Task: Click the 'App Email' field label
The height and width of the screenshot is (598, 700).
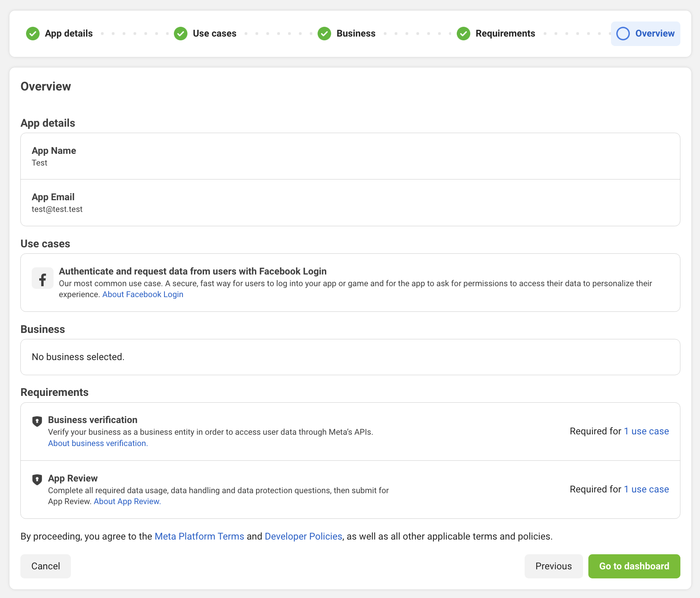Action: 53,197
